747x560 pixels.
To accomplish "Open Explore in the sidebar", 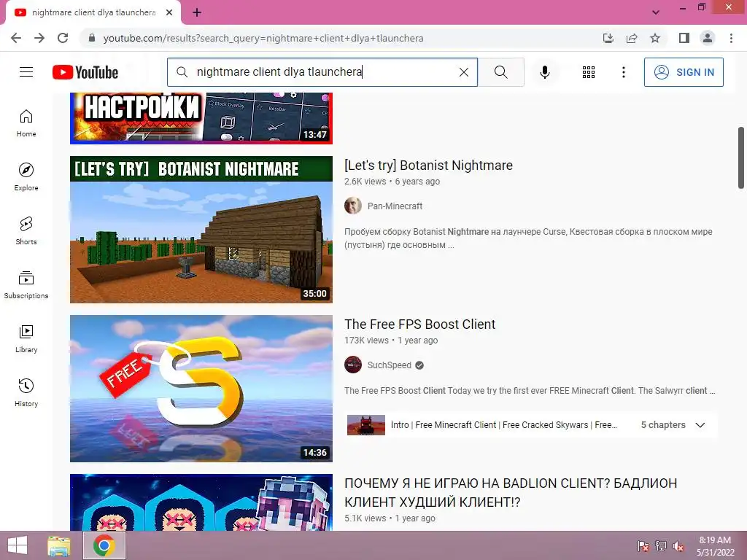I will (26, 177).
